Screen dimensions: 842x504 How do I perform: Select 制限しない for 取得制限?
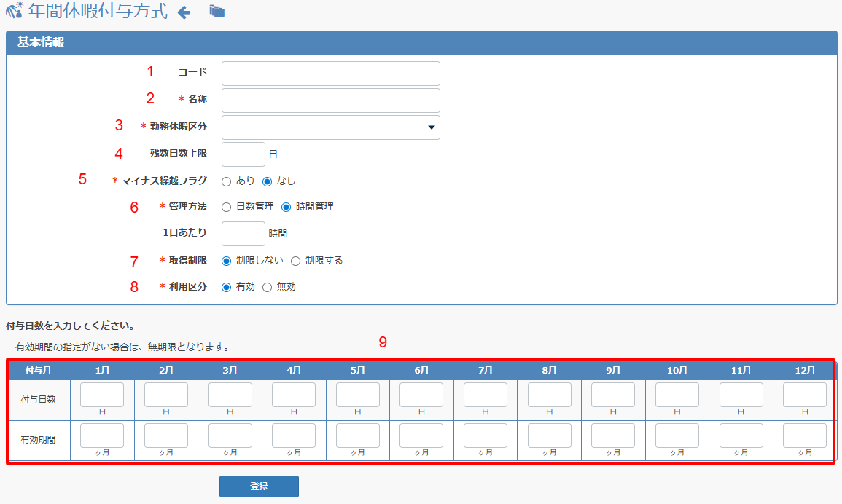pyautogui.click(x=227, y=261)
